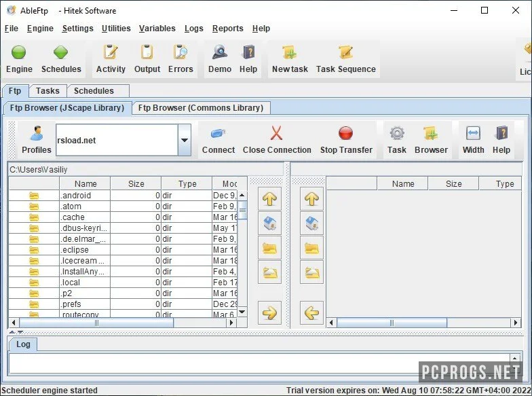This screenshot has width=532, height=396.
Task: Click local pane vertical scrollbar down arrow
Action: coord(242,312)
